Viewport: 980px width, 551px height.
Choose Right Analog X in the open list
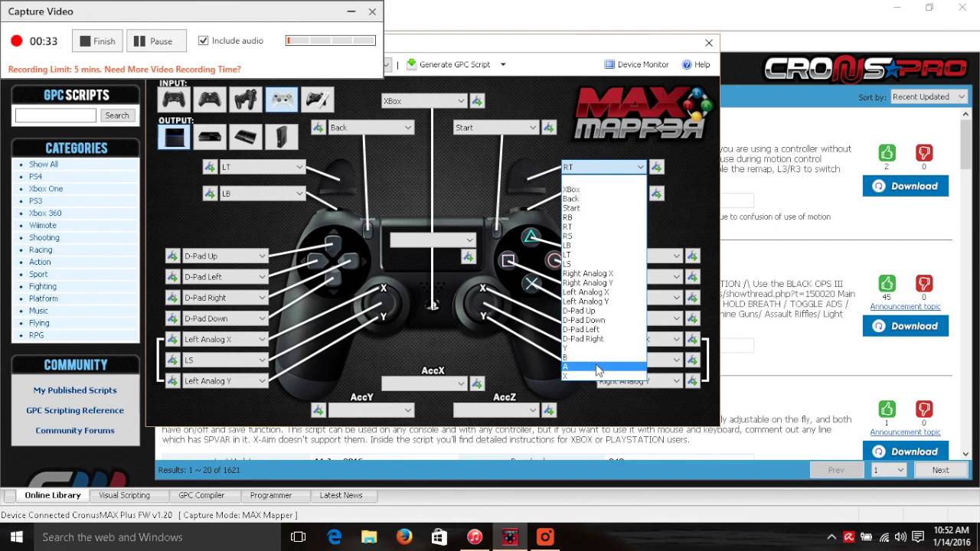click(604, 273)
